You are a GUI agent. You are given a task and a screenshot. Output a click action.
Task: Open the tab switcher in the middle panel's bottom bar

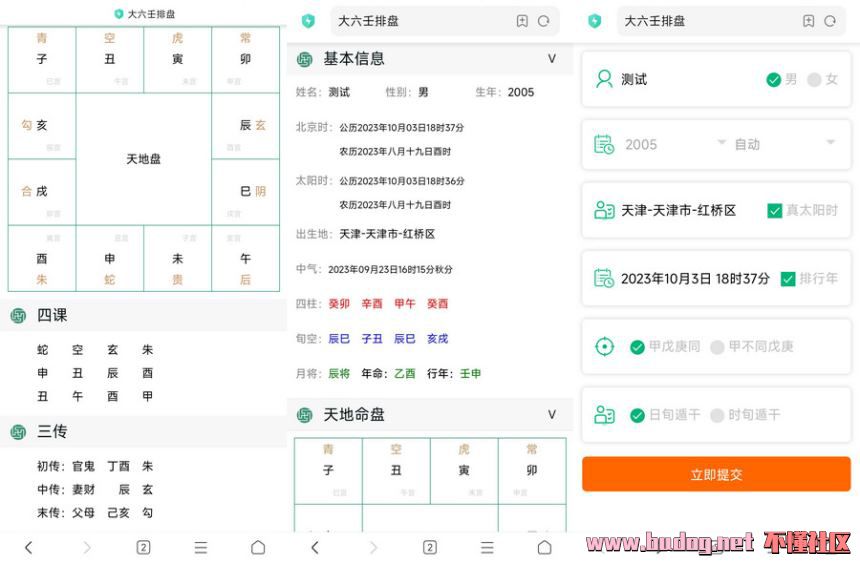(x=429, y=547)
